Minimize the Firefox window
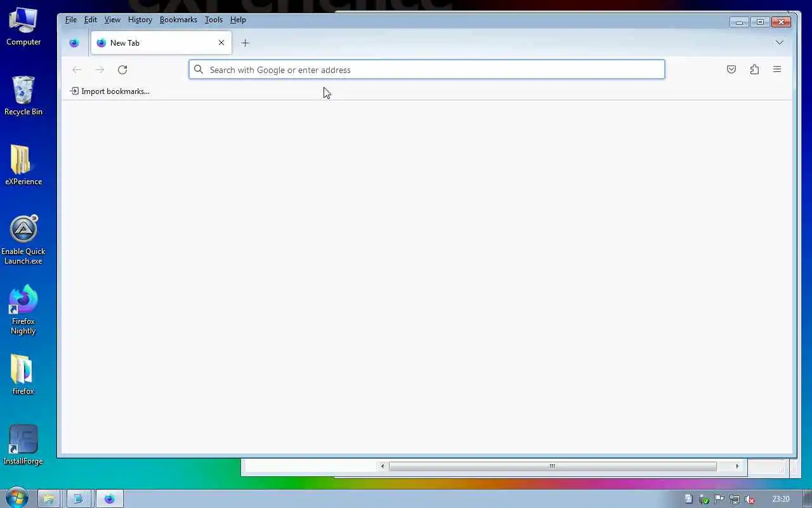 739,22
